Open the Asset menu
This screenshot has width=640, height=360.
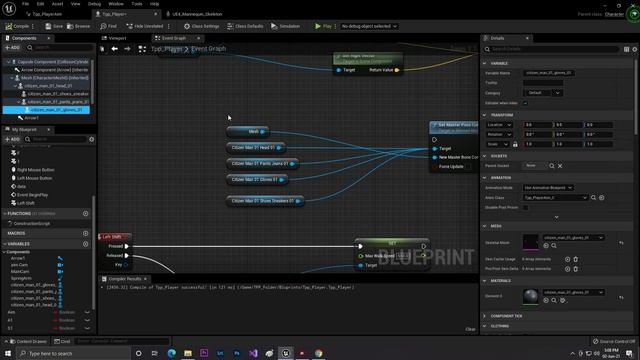pyautogui.click(x=57, y=4)
